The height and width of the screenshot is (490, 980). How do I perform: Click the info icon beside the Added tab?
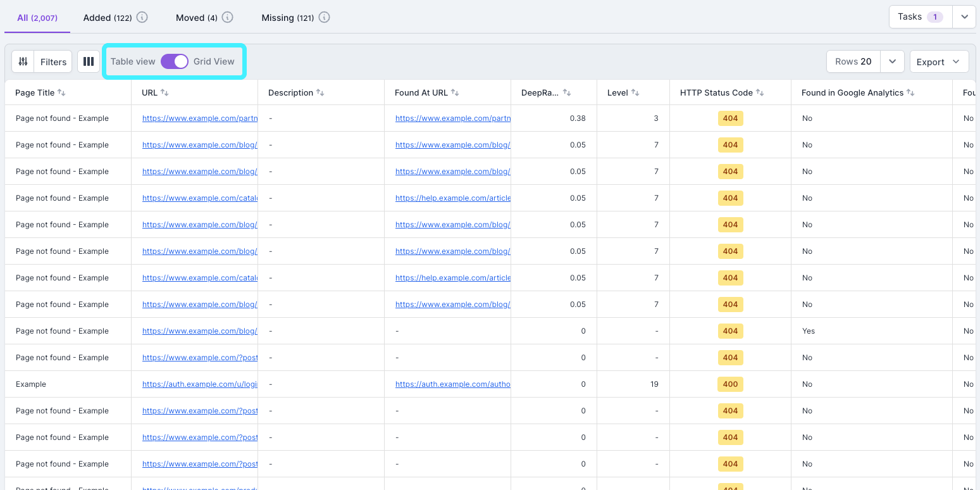(141, 17)
